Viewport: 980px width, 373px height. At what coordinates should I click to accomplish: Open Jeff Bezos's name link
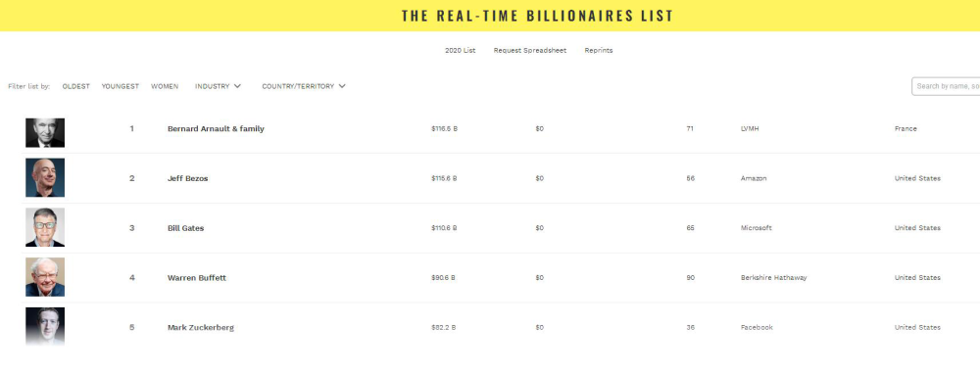(x=187, y=178)
